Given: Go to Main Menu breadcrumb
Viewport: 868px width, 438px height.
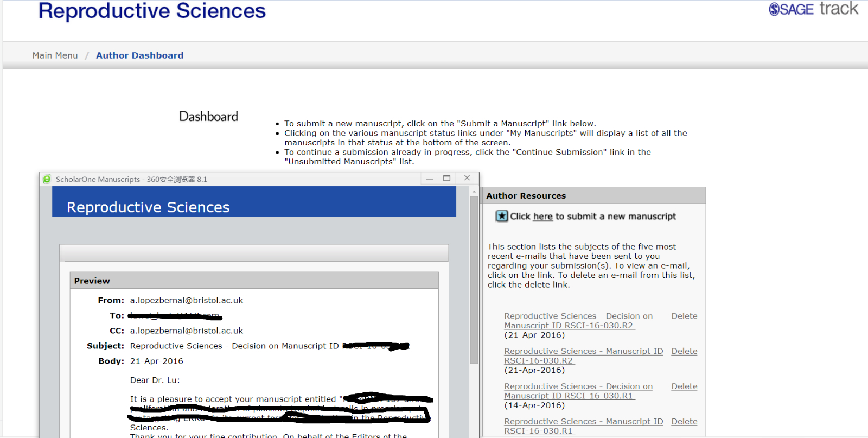Looking at the screenshot, I should pos(55,55).
